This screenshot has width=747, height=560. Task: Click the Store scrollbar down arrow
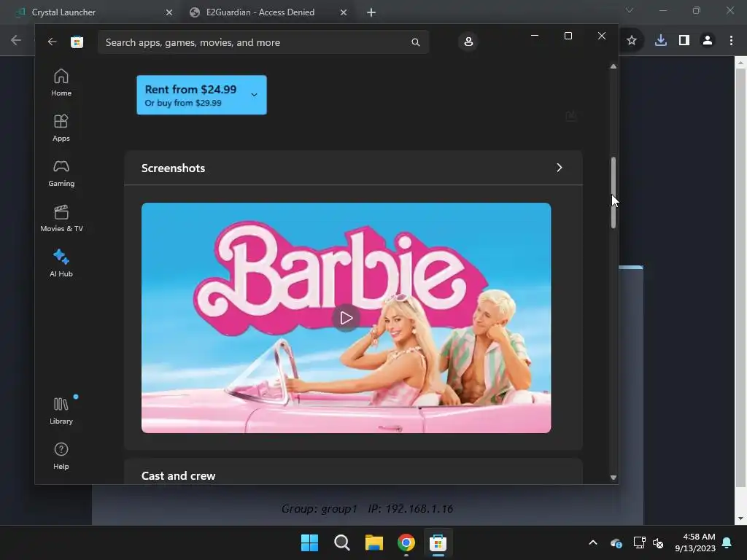point(613,477)
